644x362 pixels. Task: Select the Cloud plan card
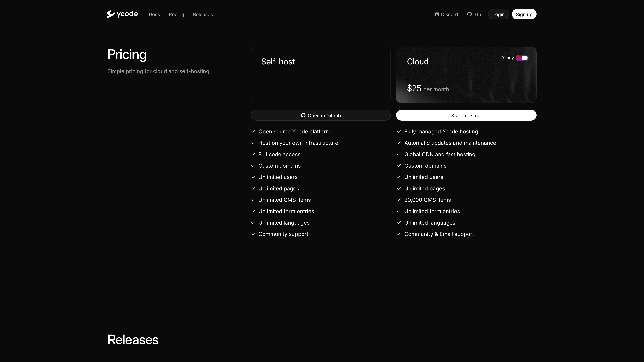(466, 75)
